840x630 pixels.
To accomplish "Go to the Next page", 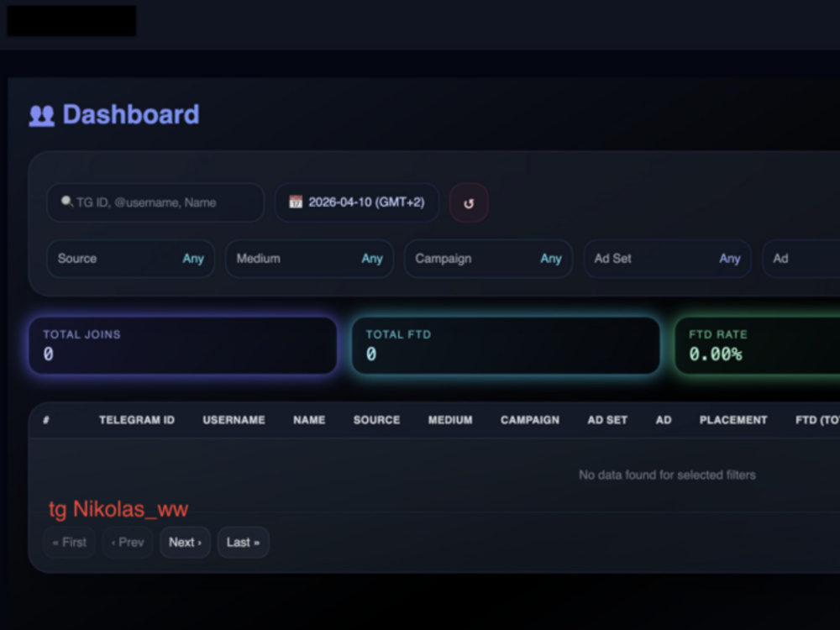I will [186, 542].
